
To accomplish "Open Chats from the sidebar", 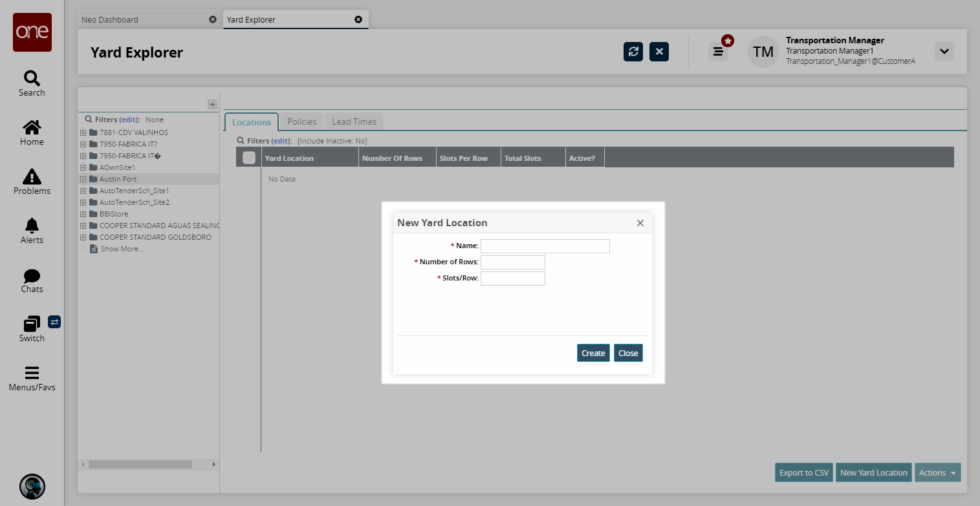I will [x=32, y=276].
